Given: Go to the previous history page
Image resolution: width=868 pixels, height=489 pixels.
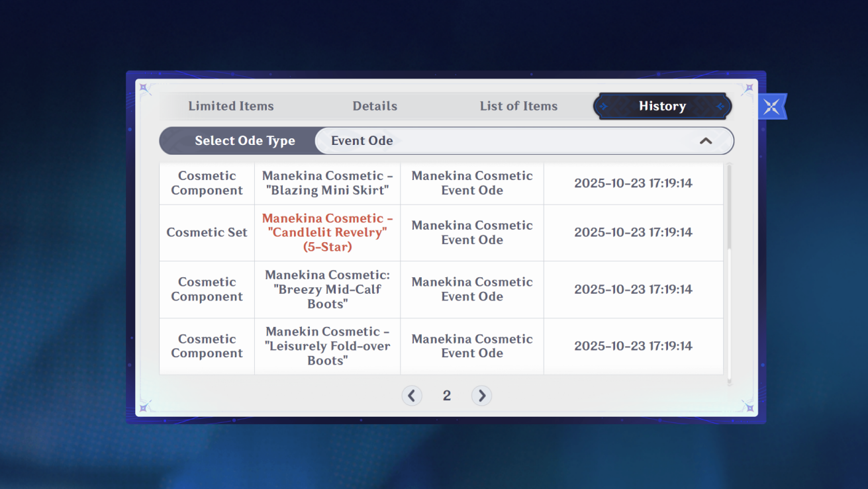Looking at the screenshot, I should 412,396.
